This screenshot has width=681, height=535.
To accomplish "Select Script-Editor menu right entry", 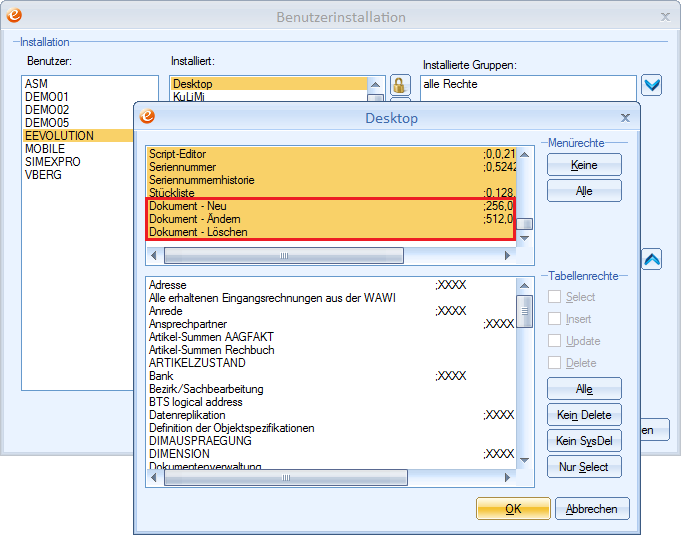I will pyautogui.click(x=331, y=154).
